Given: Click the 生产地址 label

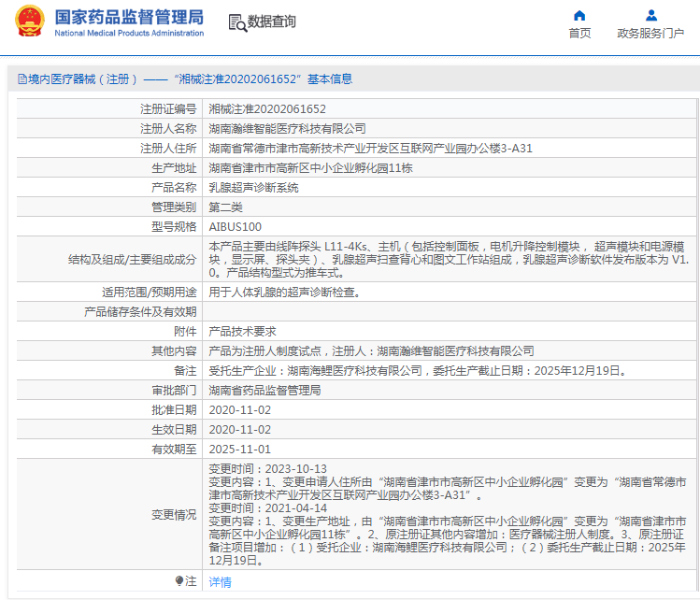Looking at the screenshot, I should pyautogui.click(x=174, y=168).
